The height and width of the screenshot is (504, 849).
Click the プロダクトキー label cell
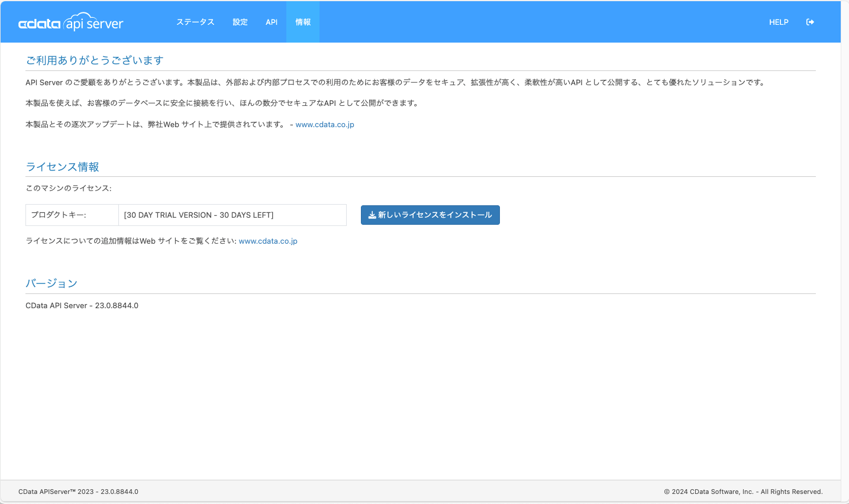pyautogui.click(x=72, y=215)
